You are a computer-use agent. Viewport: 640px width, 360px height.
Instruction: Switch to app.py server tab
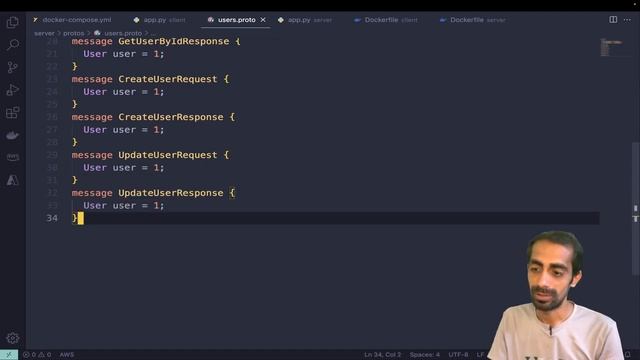click(305, 20)
